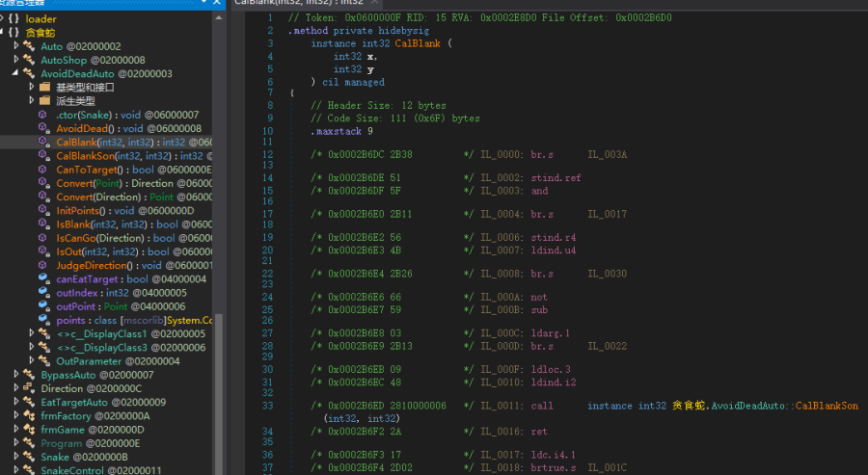Expand the loader namespace node
This screenshot has width=868, height=475.
(x=2, y=18)
